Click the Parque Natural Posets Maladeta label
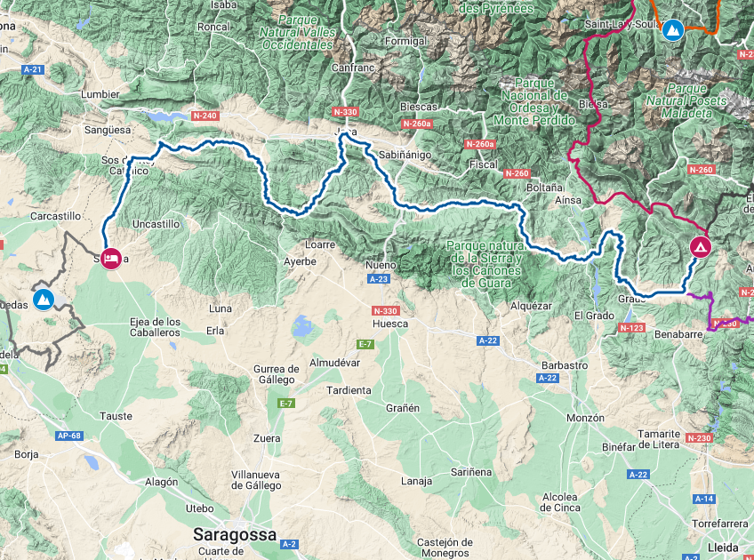754x560 pixels. click(686, 101)
